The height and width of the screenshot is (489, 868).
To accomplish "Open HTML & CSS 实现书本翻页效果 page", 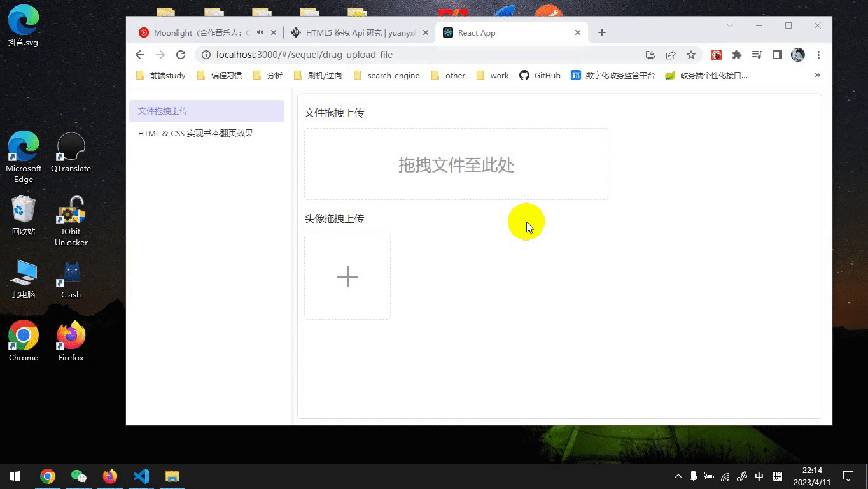I will [x=197, y=133].
